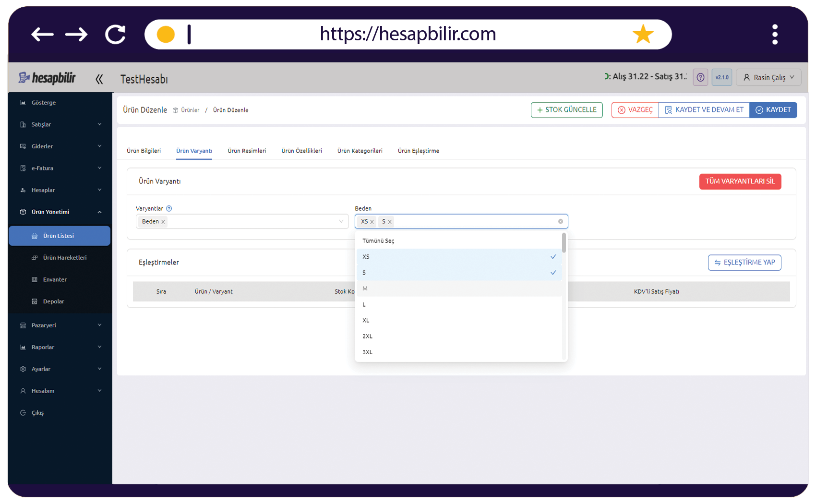
Task: Click the bookmark star in address bar
Action: point(643,34)
